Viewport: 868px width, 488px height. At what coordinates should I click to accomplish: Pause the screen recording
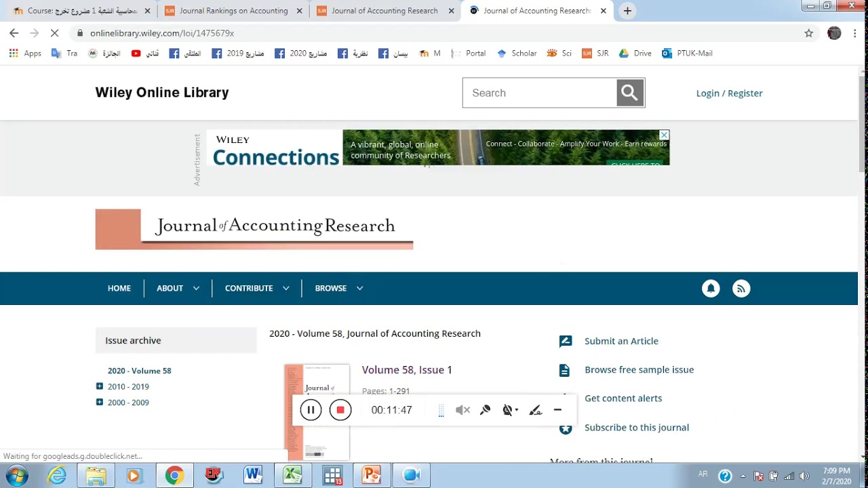click(x=311, y=410)
